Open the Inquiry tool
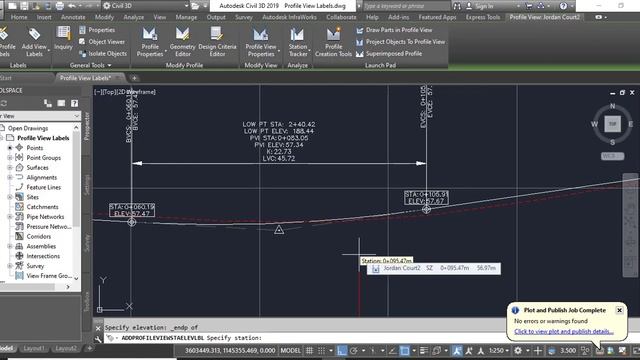Screen dimensions: 640x360 (63, 39)
